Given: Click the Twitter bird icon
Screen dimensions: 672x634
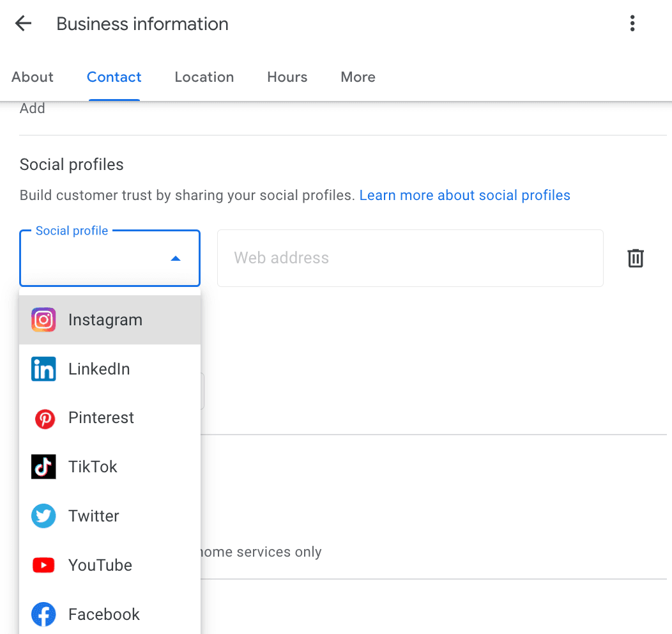Looking at the screenshot, I should [43, 516].
